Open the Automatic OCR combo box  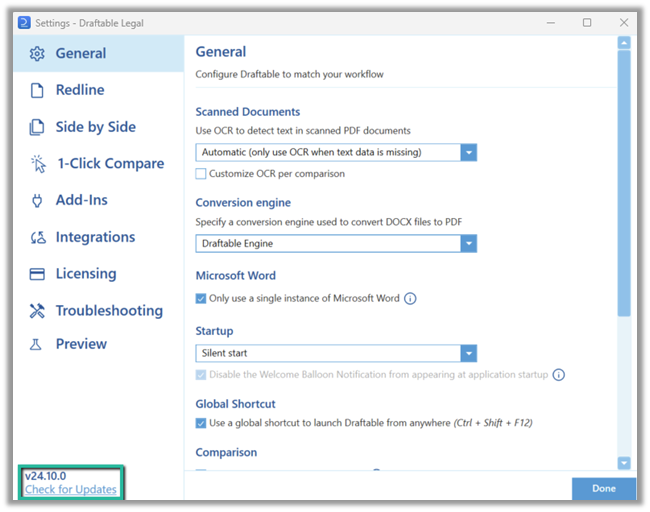tap(336, 153)
